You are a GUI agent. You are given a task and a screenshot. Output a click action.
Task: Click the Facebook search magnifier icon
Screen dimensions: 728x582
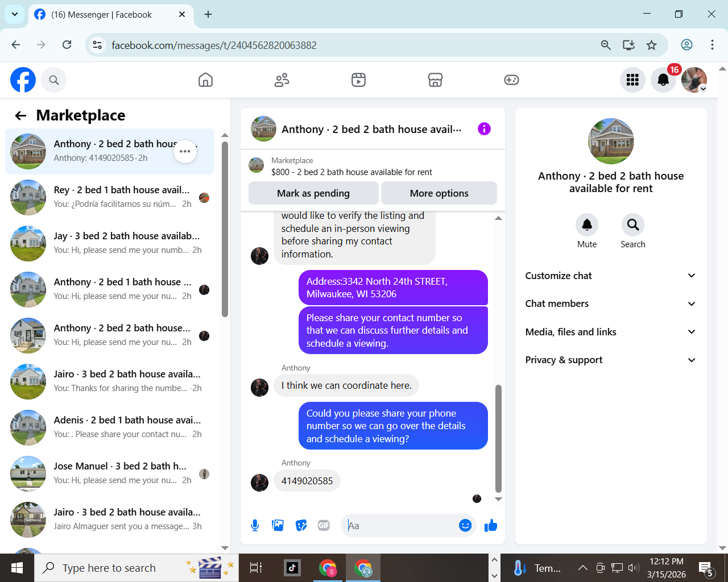click(54, 80)
